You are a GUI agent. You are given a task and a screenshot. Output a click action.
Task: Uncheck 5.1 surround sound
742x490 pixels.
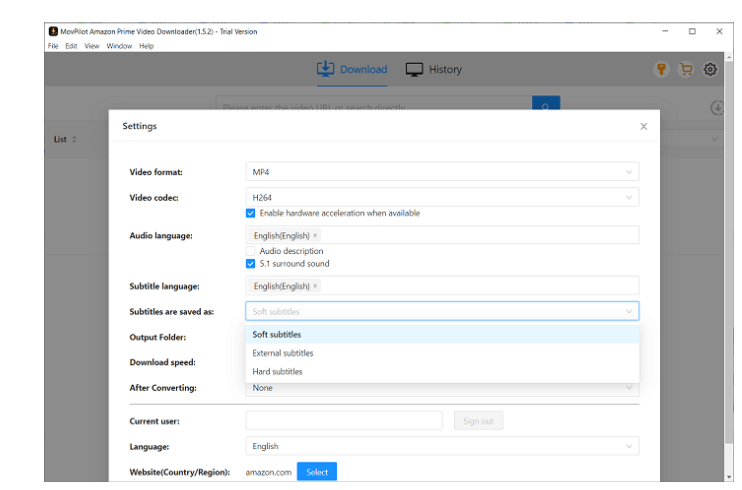point(251,264)
